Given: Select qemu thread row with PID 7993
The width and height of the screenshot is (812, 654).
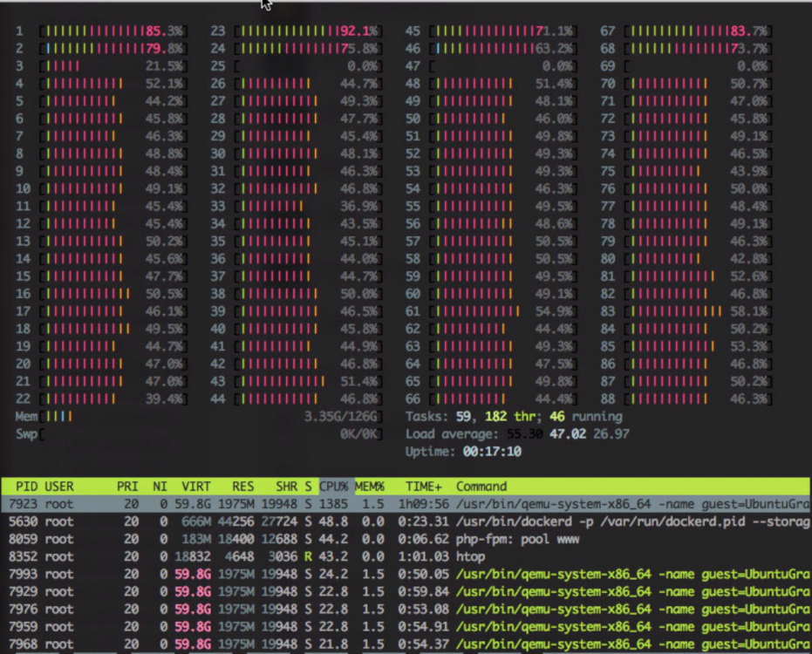Looking at the screenshot, I should (x=406, y=575).
